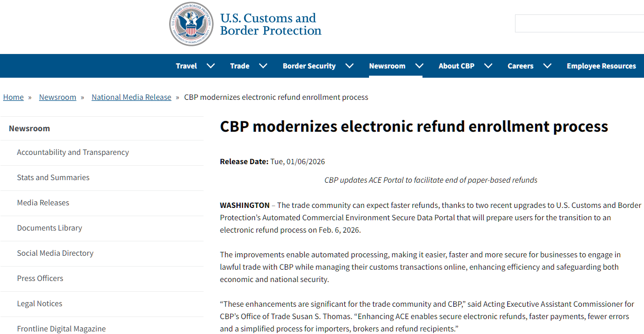The image size is (644, 334).
Task: Open Frontline Digital Magazine sidebar link
Action: [x=61, y=329]
